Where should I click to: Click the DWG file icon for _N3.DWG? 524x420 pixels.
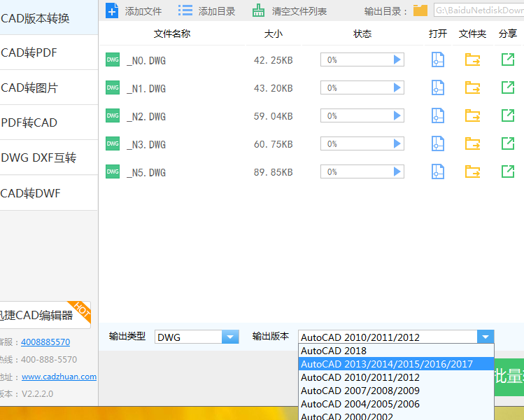(x=113, y=143)
